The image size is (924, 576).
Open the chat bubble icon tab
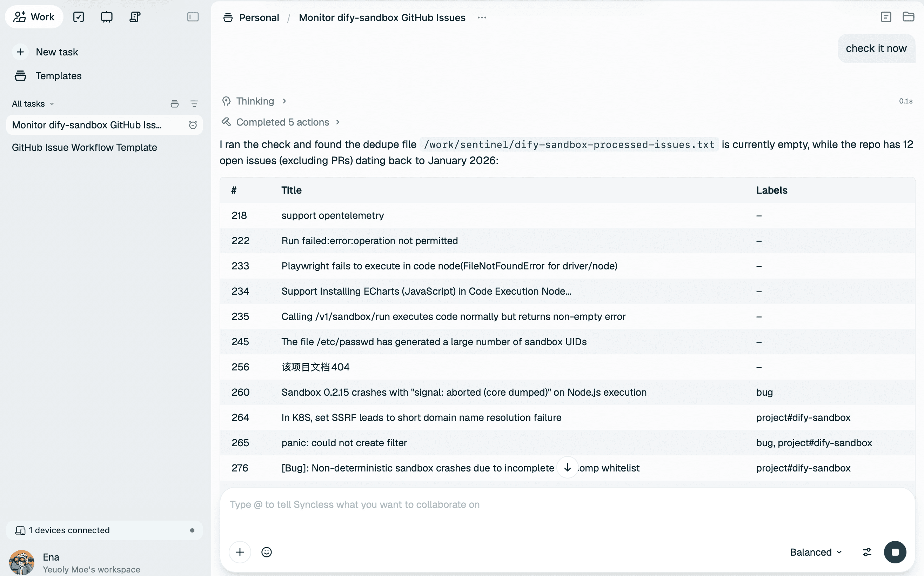[x=107, y=17]
